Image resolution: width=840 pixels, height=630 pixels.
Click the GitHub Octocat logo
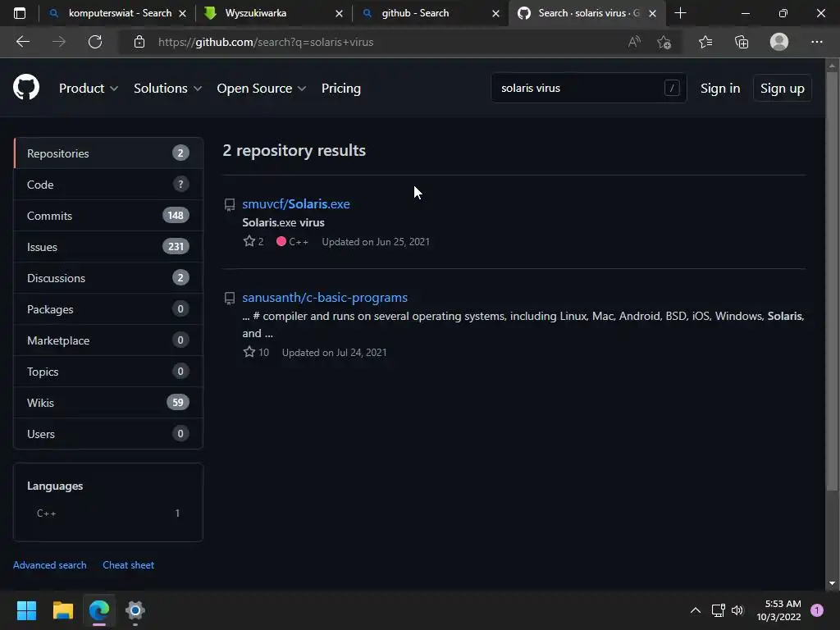click(26, 87)
